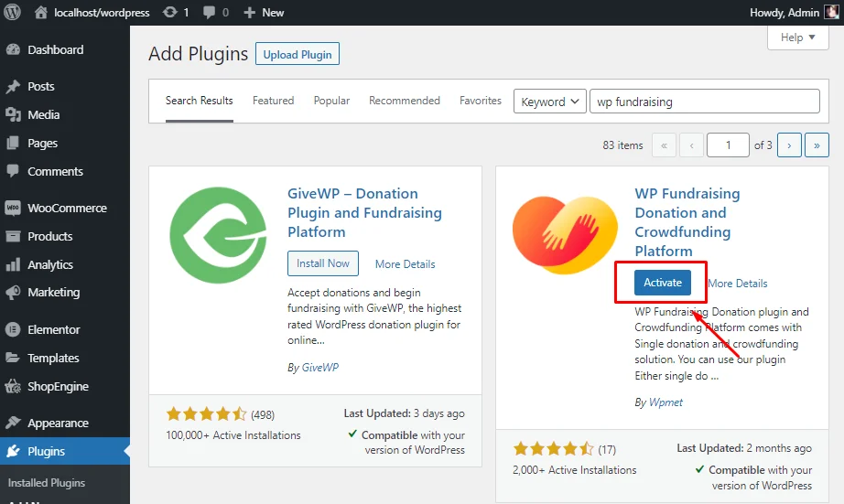The image size is (844, 504).
Task: Open ShopEngine sidebar item
Action: click(58, 386)
